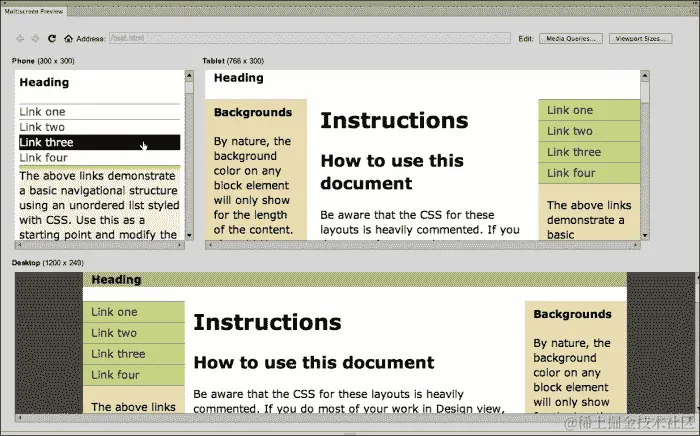Click Link one in Phone preview
The height and width of the screenshot is (436, 700).
(x=99, y=112)
